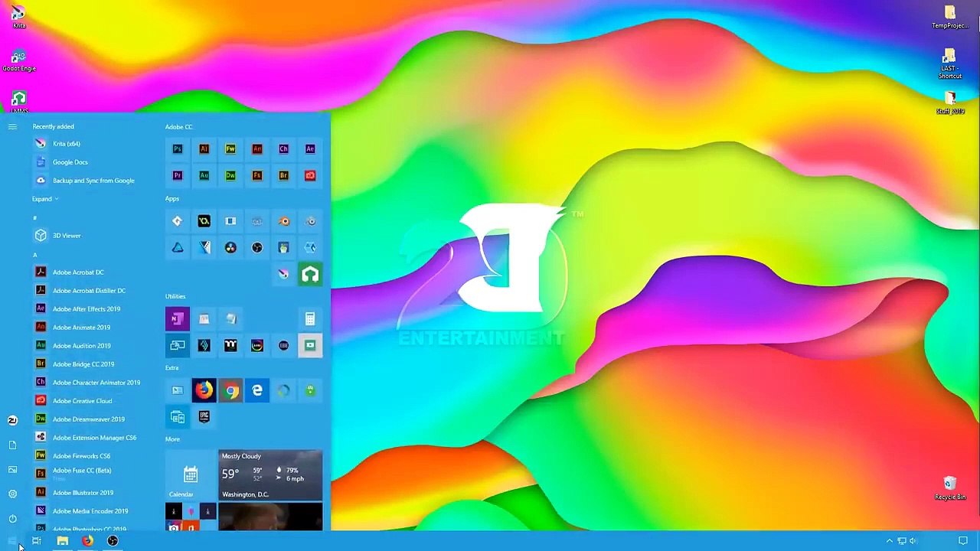Open Pictures shortcut in Start sidebar
The width and height of the screenshot is (980, 551).
(12, 470)
